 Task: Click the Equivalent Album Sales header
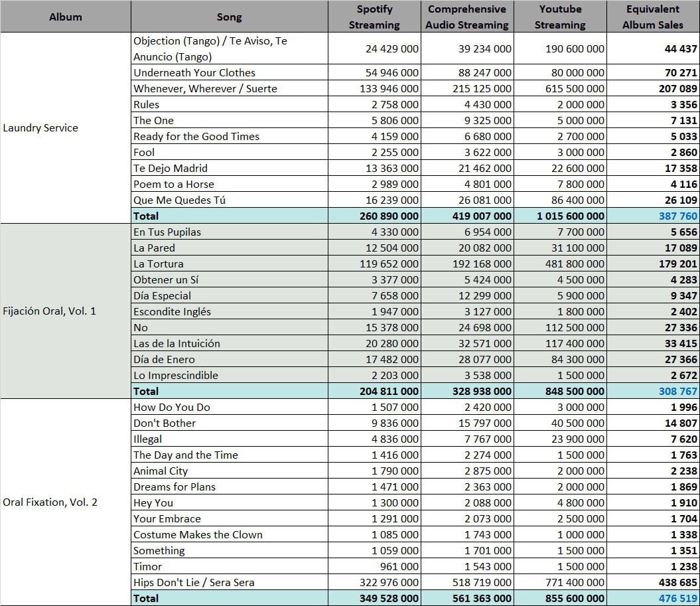pos(653,17)
